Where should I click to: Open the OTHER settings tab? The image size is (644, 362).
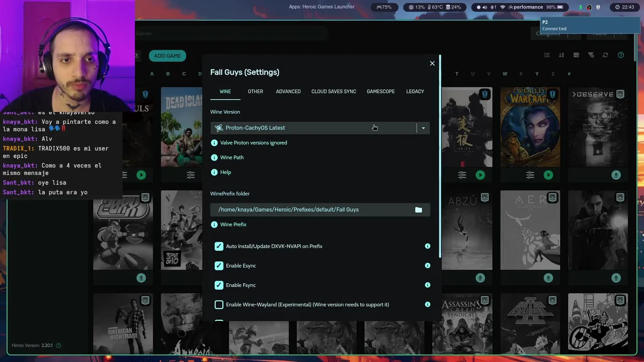point(255,92)
